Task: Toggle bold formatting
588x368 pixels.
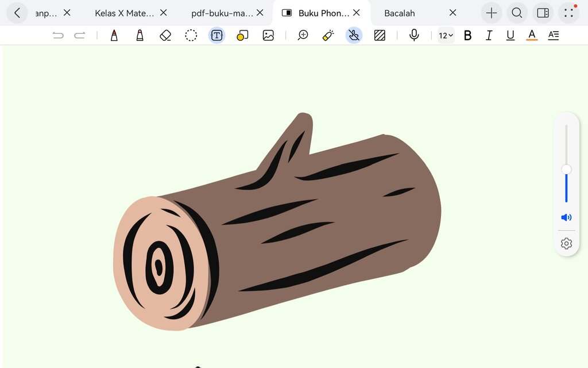Action: pyautogui.click(x=467, y=35)
